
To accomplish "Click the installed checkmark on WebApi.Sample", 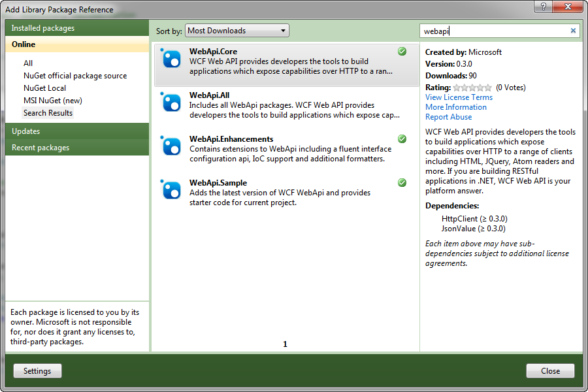I will pos(402,183).
